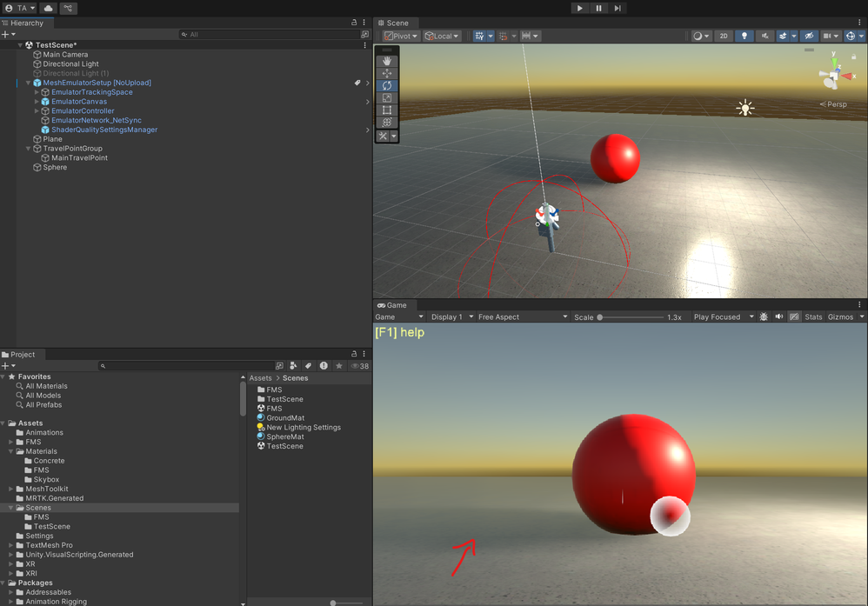Click the Stats button in Game view
This screenshot has height=606, width=868.
[x=813, y=317]
